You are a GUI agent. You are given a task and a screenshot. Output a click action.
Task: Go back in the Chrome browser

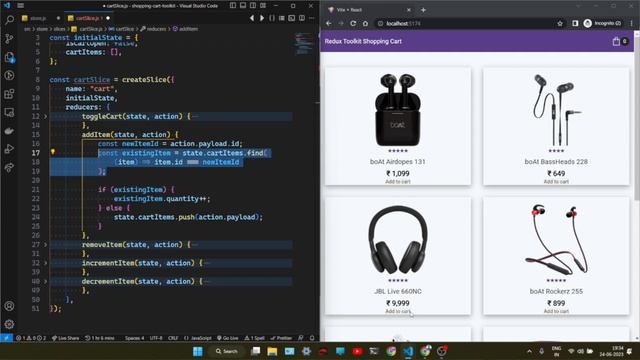329,24
